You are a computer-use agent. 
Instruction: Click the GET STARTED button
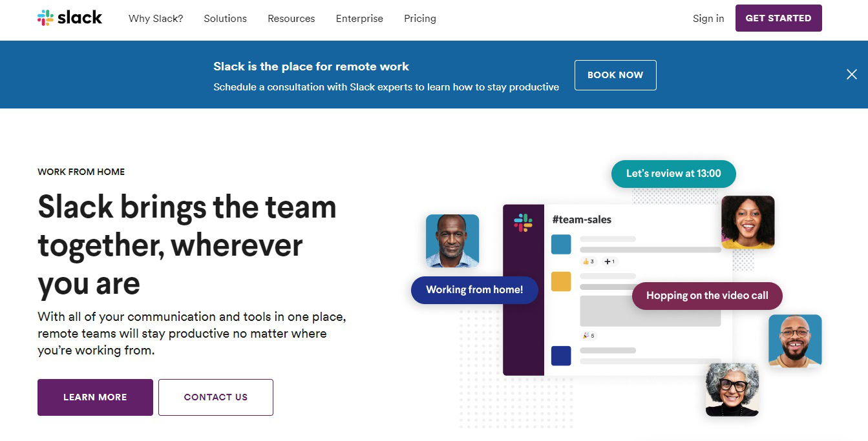tap(779, 18)
